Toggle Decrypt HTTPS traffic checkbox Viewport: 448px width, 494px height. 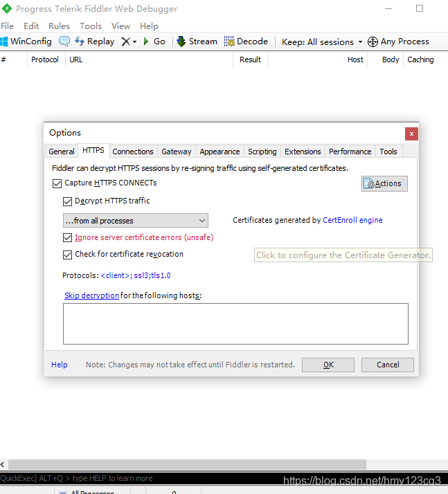point(67,201)
